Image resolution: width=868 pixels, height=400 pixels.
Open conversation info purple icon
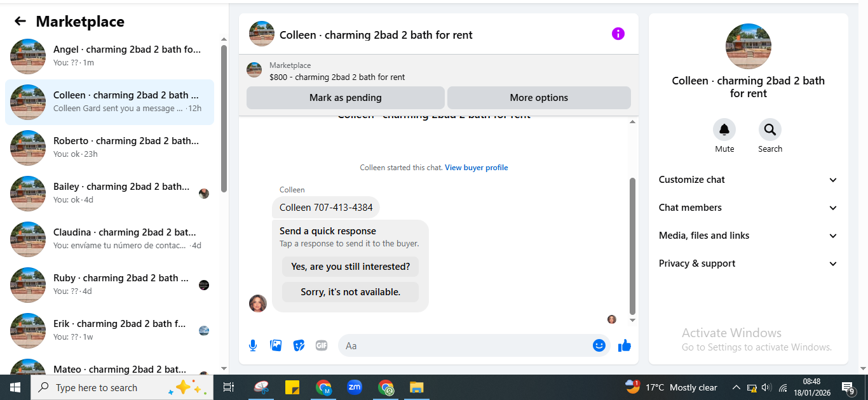click(x=618, y=34)
